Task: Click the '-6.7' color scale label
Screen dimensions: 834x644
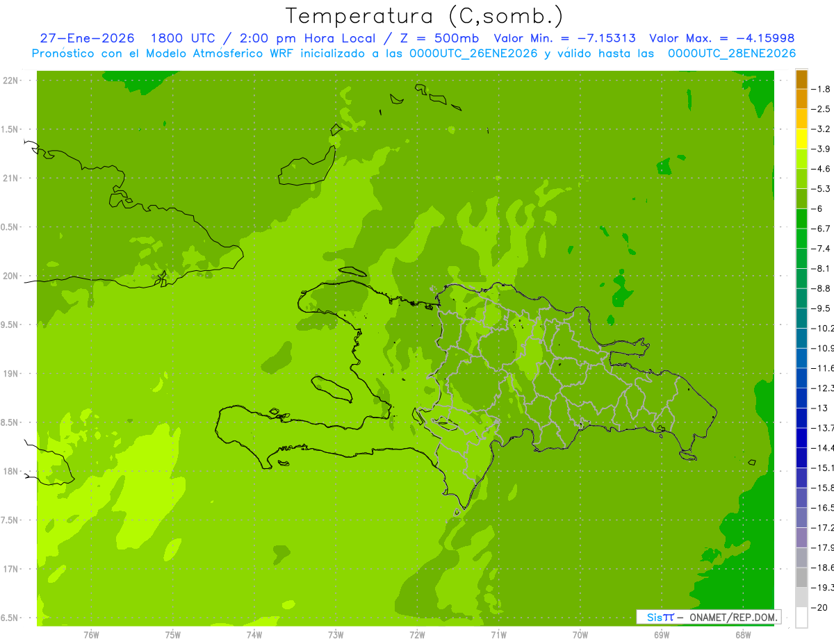Action: coord(821,229)
